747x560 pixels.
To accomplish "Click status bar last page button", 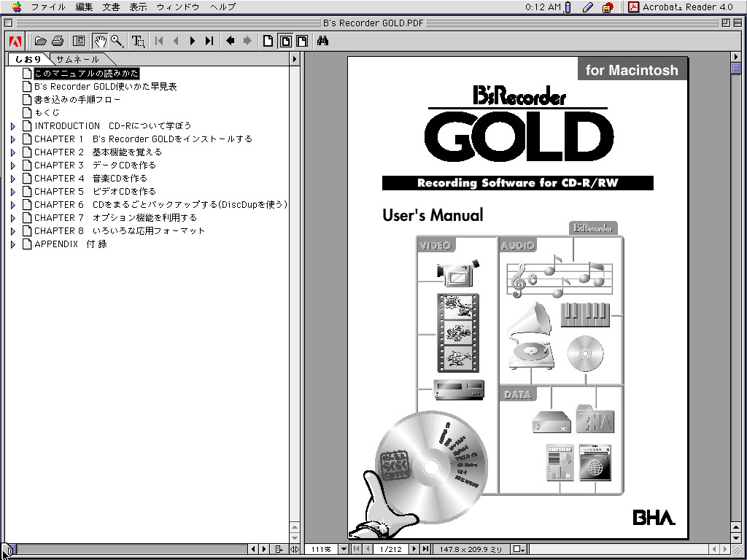I will [x=425, y=549].
